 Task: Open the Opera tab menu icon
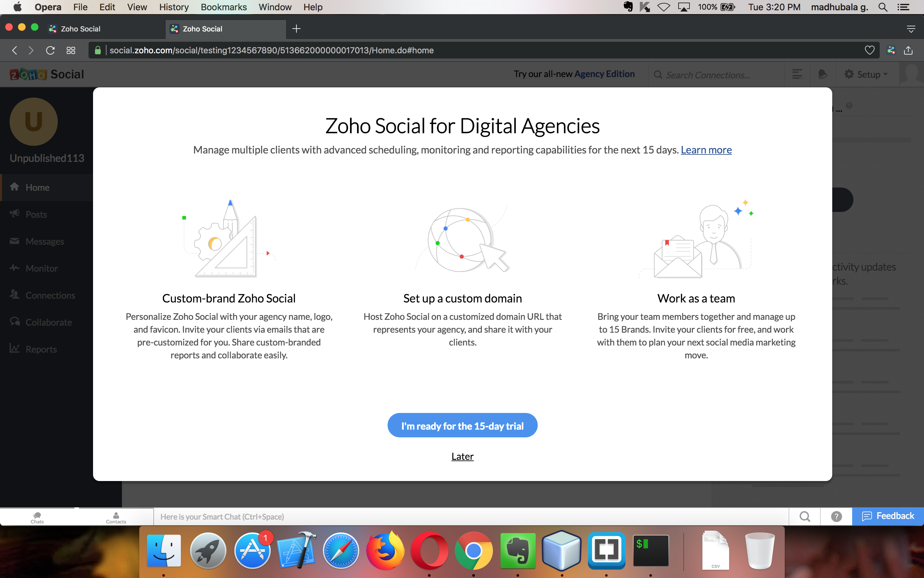[911, 29]
